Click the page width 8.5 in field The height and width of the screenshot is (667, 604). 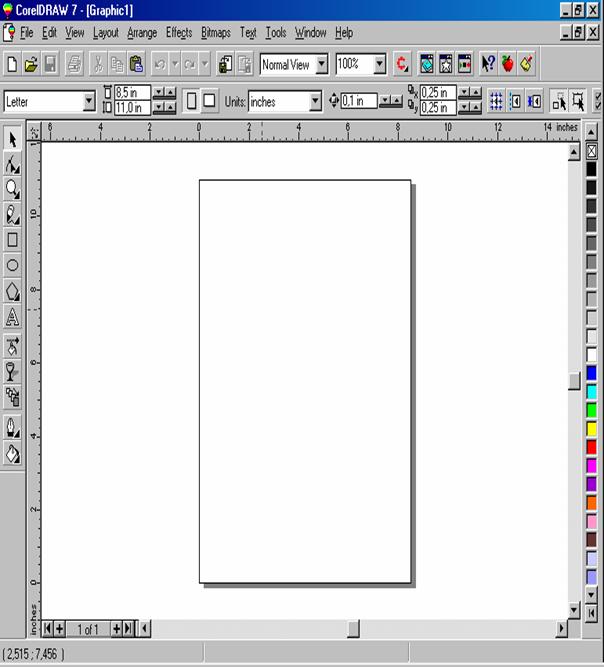[132, 93]
